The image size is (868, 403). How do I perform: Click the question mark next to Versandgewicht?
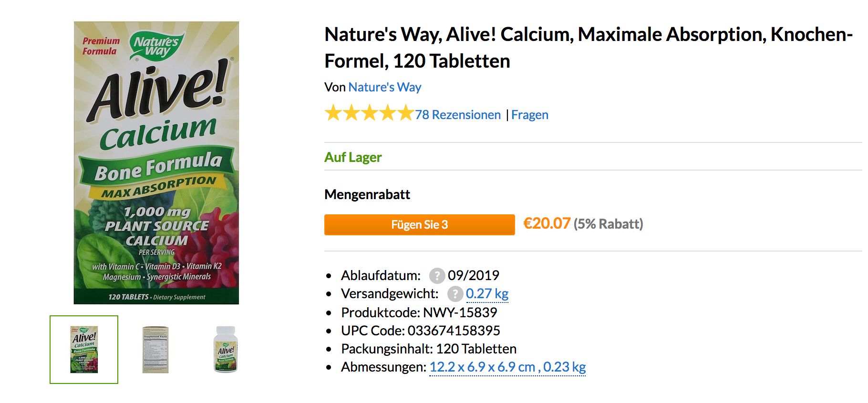[x=455, y=294]
